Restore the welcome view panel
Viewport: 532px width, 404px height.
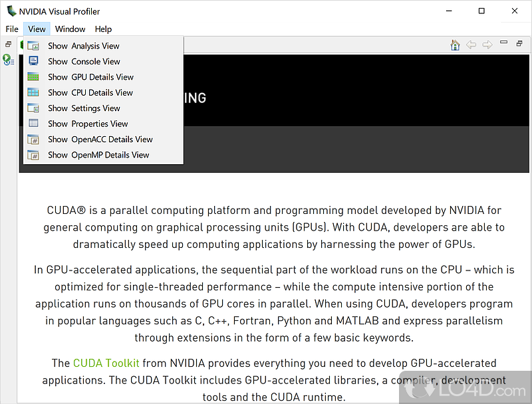coord(519,43)
